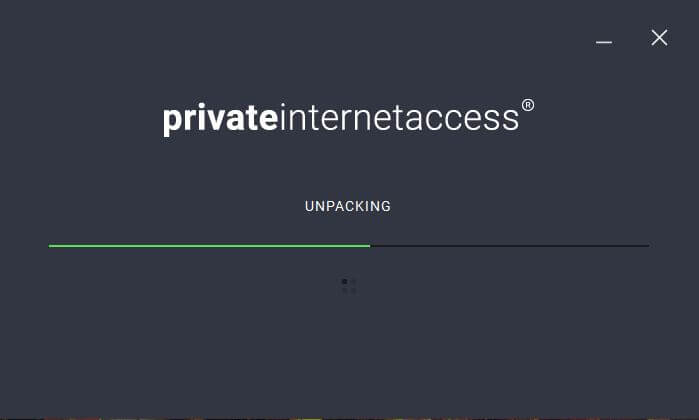Click the UNPACKING status label
The image size is (699, 420).
tap(348, 206)
